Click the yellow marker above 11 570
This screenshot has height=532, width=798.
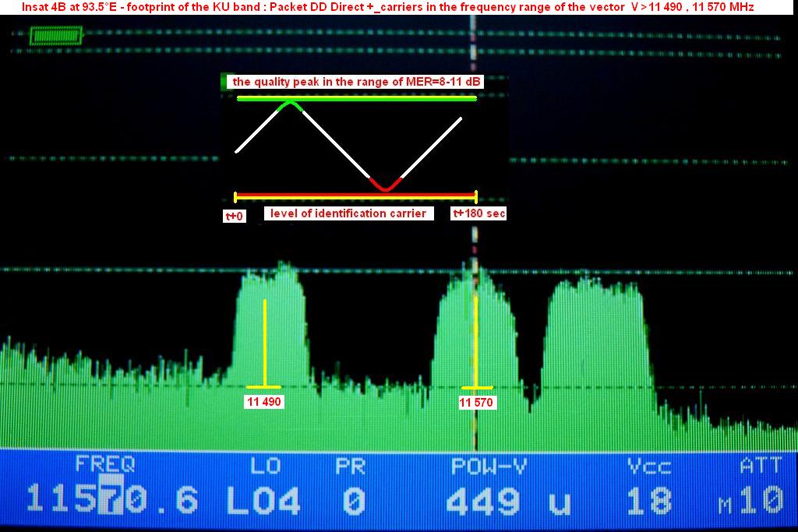[x=475, y=344]
